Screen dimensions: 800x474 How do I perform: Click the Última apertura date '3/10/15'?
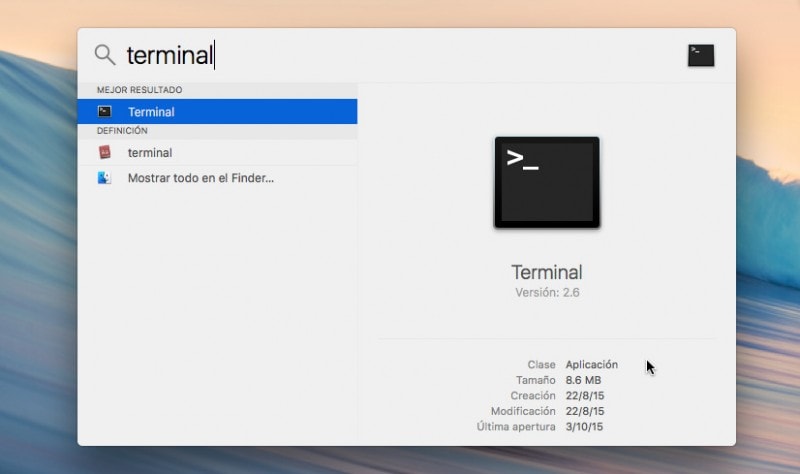pyautogui.click(x=584, y=427)
